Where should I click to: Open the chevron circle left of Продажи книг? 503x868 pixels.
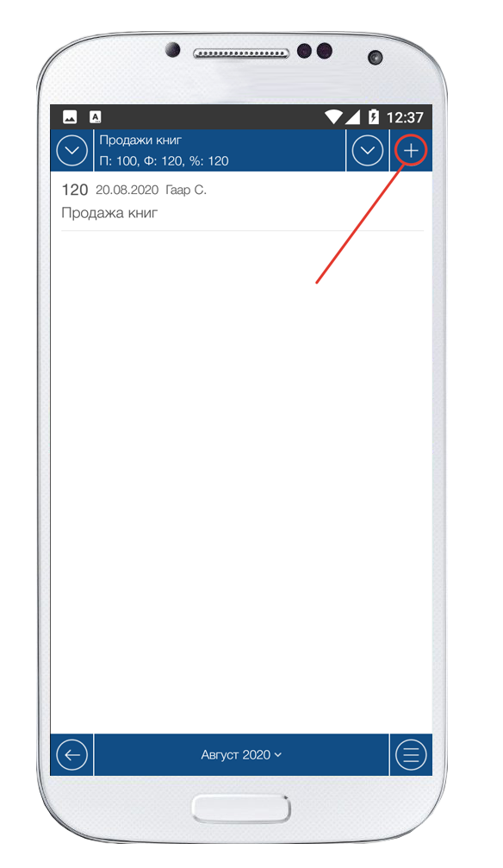click(x=72, y=151)
